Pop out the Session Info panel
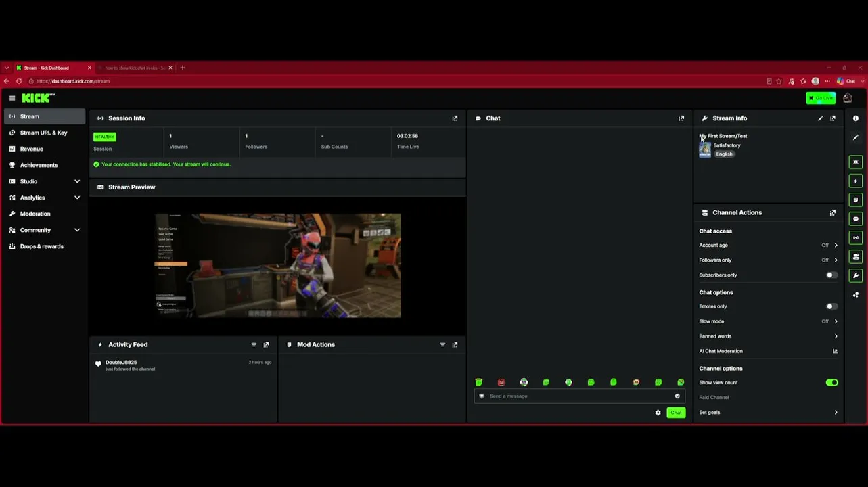868x487 pixels. click(455, 118)
